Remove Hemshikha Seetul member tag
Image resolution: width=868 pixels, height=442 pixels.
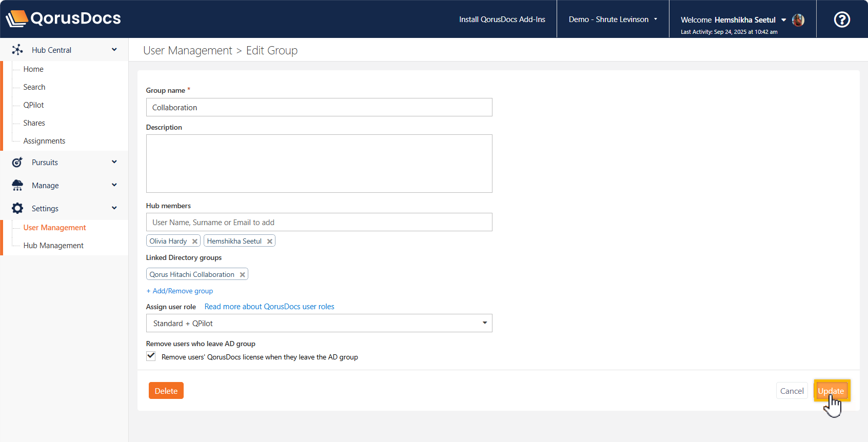click(x=270, y=242)
